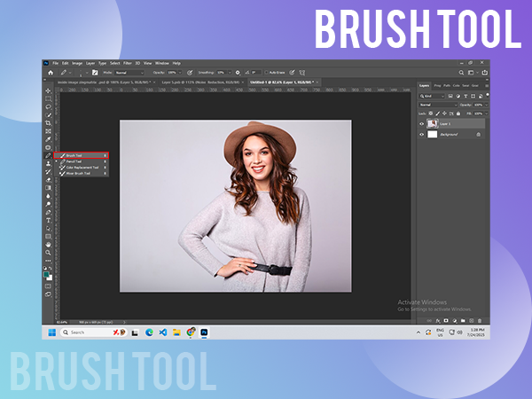Select the Frame tool
This screenshot has height=399, width=532.
click(48, 131)
